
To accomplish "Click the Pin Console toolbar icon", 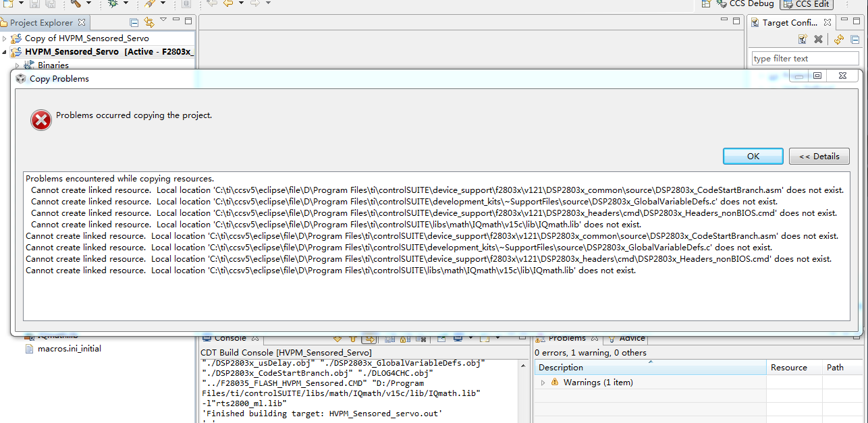I will click(441, 338).
